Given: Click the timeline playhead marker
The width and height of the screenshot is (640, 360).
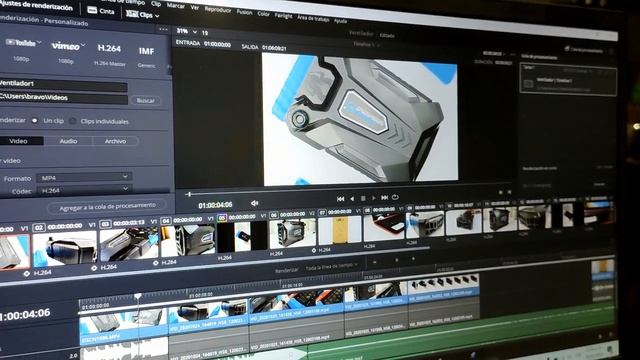Looking at the screenshot, I should [x=138, y=296].
